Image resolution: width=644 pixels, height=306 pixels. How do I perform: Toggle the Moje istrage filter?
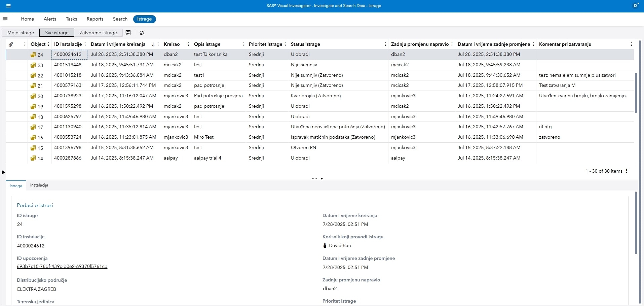click(21, 33)
